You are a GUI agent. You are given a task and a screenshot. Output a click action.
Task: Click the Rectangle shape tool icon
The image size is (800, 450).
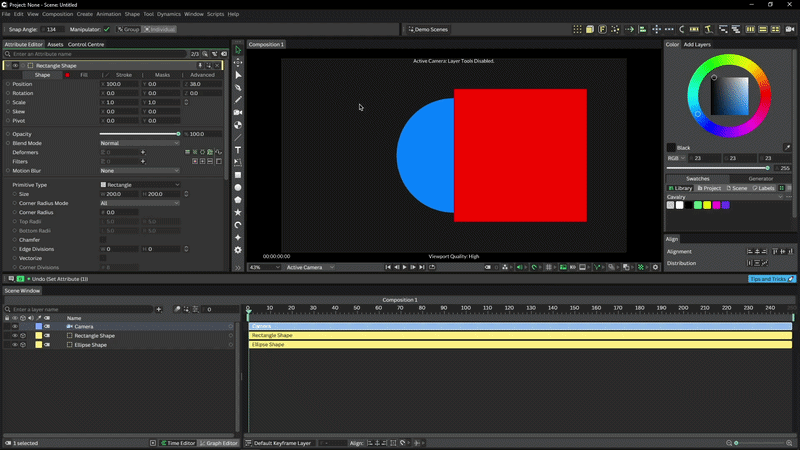238,175
